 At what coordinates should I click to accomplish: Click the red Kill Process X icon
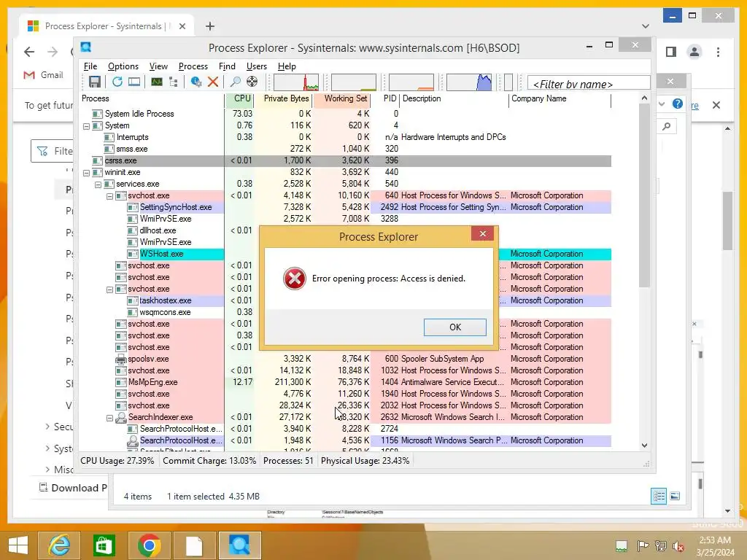[x=213, y=82]
